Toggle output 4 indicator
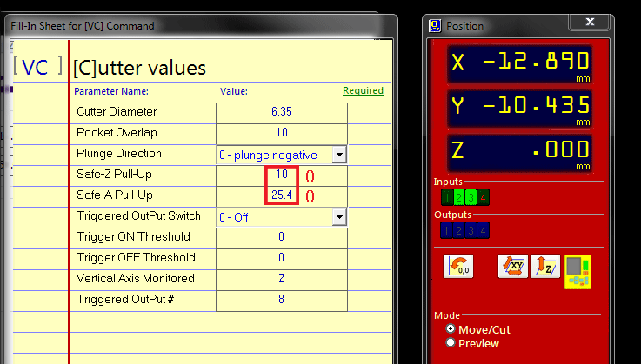Image resolution: width=641 pixels, height=364 pixels. click(484, 230)
